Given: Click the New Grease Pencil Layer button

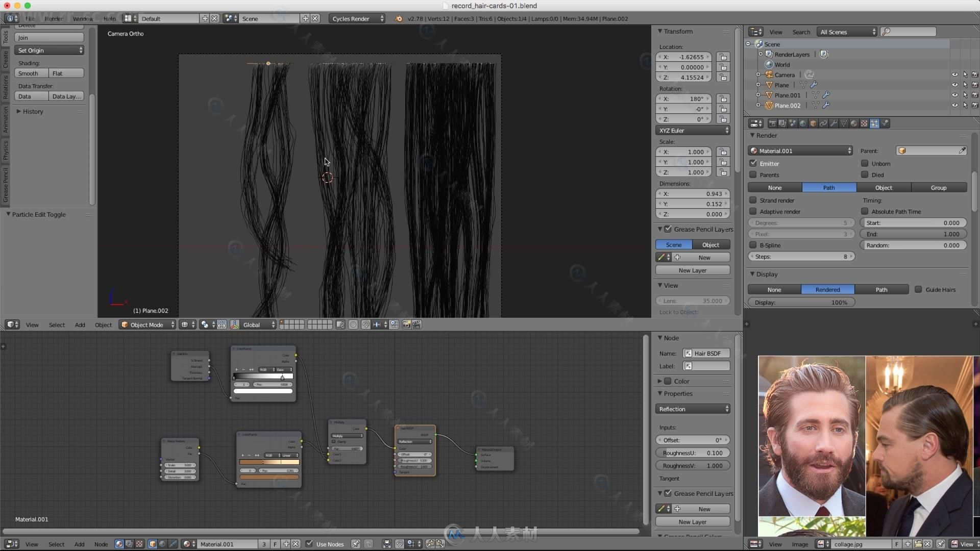Looking at the screenshot, I should [x=693, y=270].
